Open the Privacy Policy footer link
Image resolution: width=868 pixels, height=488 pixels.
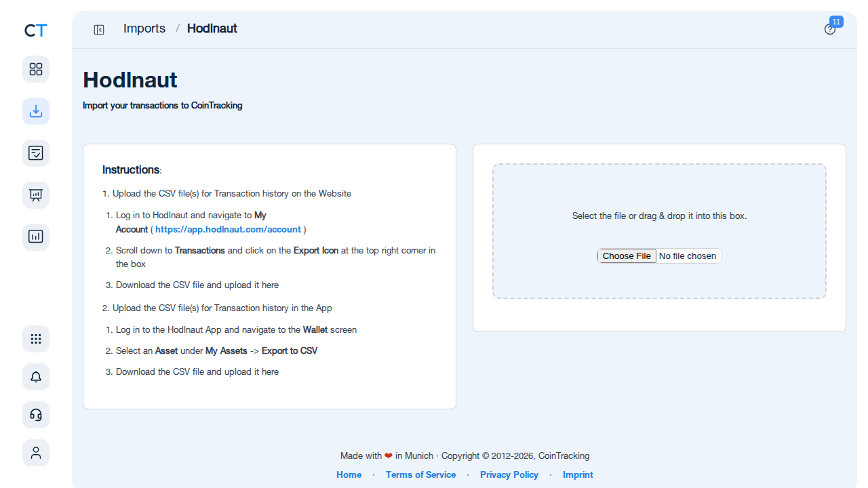(509, 474)
